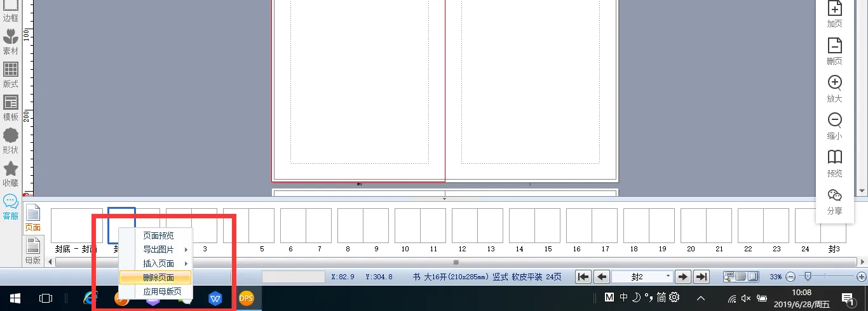
Task: Open the IME settings gear
Action: click(x=675, y=296)
